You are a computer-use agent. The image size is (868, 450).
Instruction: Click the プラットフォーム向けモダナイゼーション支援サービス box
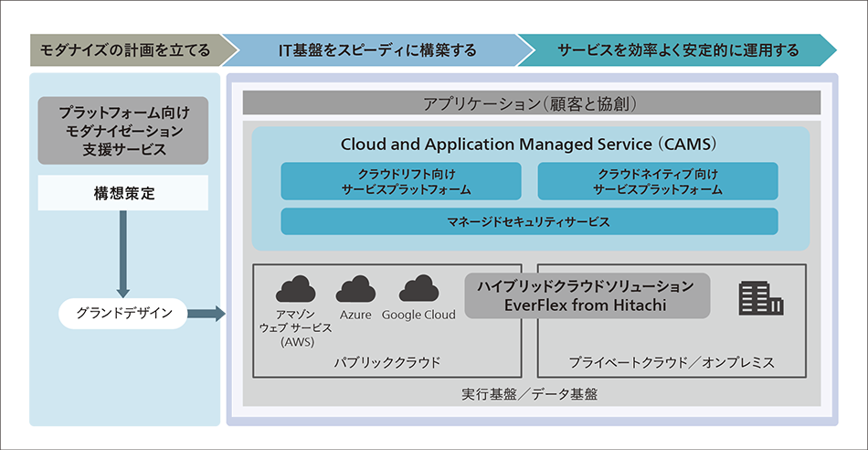point(123,131)
